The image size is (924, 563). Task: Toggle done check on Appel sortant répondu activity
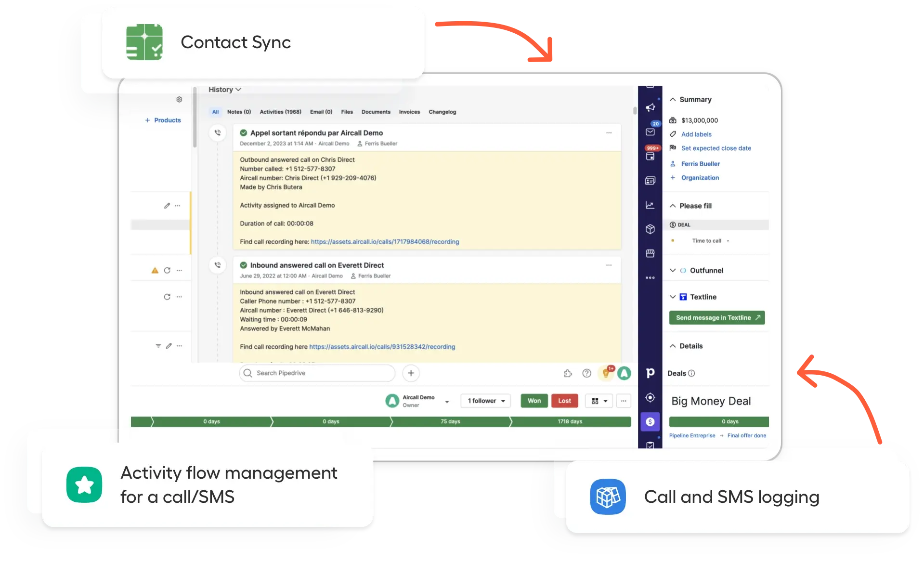coord(243,133)
